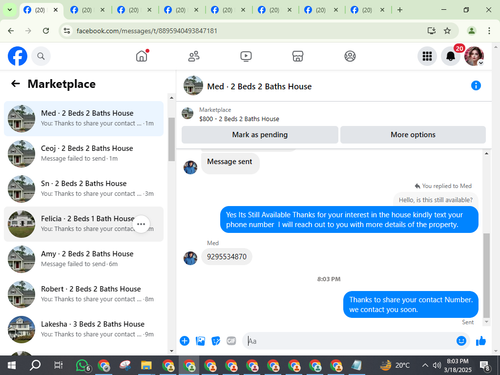Open the Friends icon in top navigation
This screenshot has height=375, width=500.
tap(194, 56)
